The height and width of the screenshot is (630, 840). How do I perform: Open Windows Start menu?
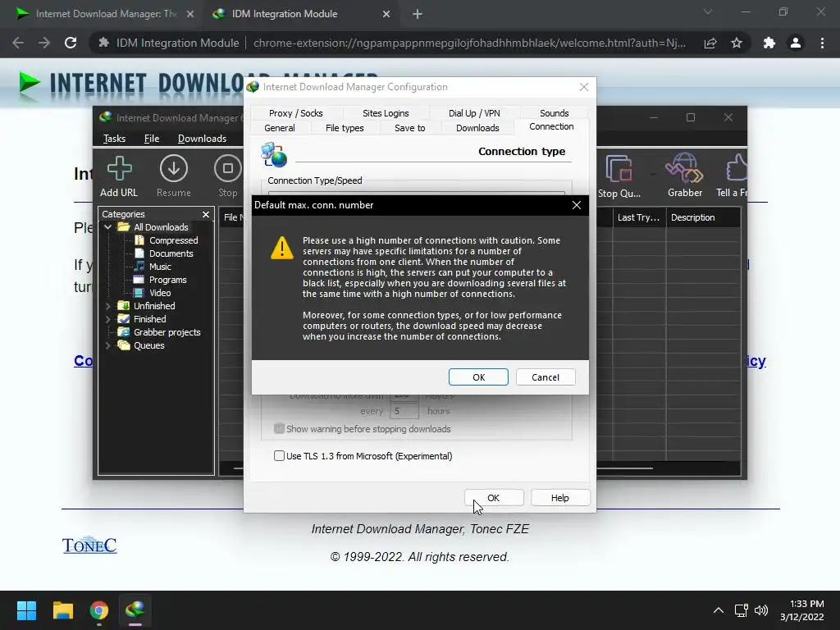(x=26, y=610)
